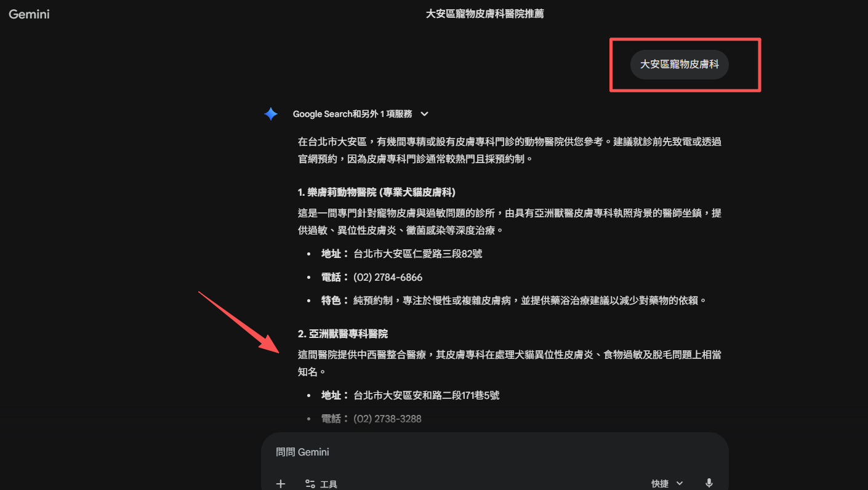Click the 特色 bullet about 純預約制
868x490 pixels.
[513, 301]
